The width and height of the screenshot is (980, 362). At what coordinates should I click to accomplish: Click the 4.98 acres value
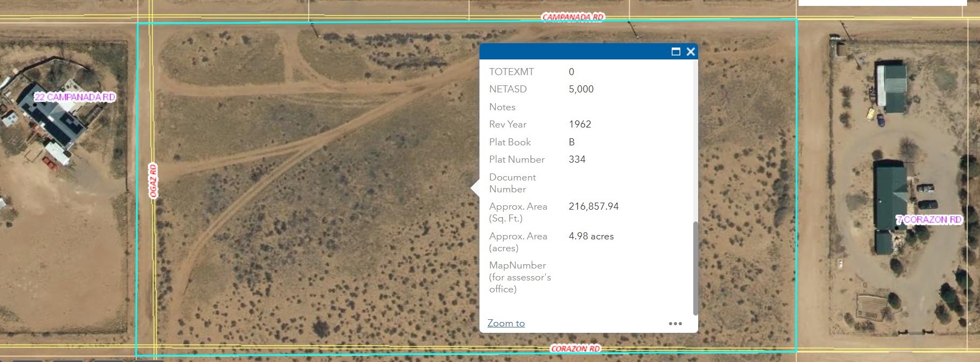point(591,236)
